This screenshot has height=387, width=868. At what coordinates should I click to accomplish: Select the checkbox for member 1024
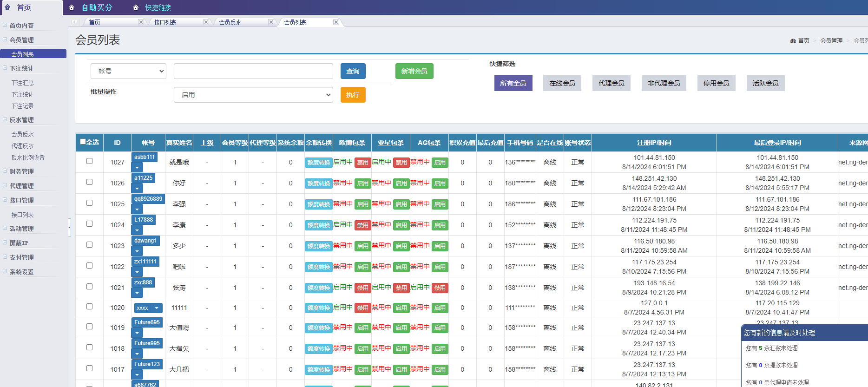(89, 223)
